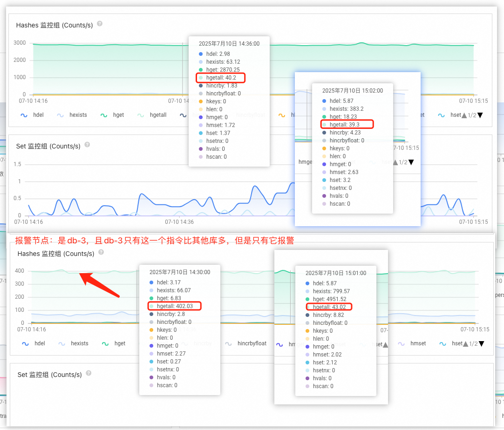
Task: Toggle hdel in the db-3 Hashes legend
Action: [x=34, y=343]
